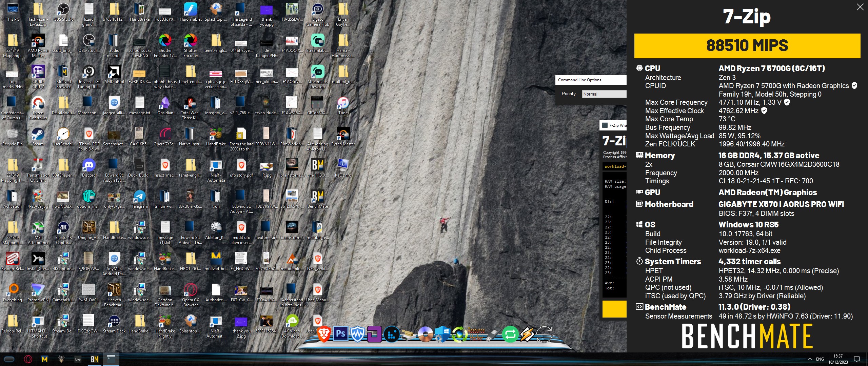Viewport: 868px width, 366px height.
Task: Click the green repeat-arrows dock icon
Action: click(510, 334)
